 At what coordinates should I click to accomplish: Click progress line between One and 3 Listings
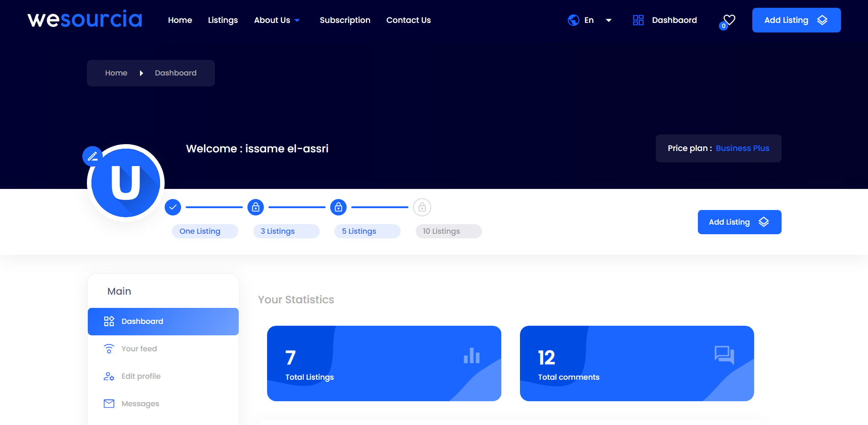click(x=214, y=207)
